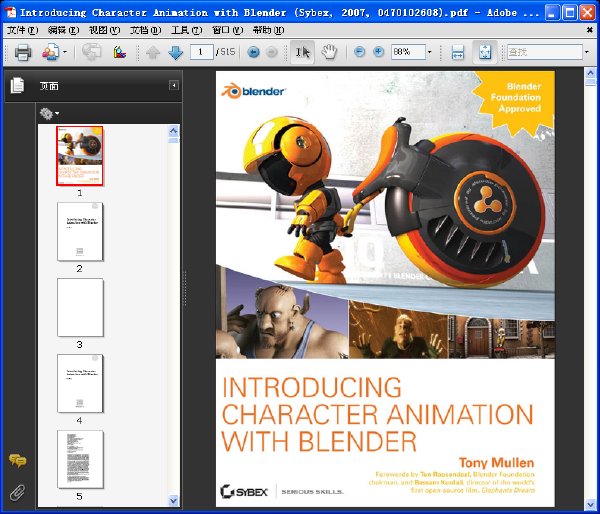This screenshot has height=514, width=600.
Task: Open the Document menu
Action: click(x=145, y=30)
